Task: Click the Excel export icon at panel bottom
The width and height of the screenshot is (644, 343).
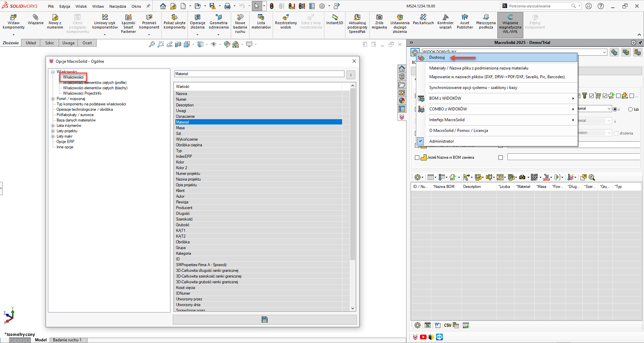Action: 428,325
